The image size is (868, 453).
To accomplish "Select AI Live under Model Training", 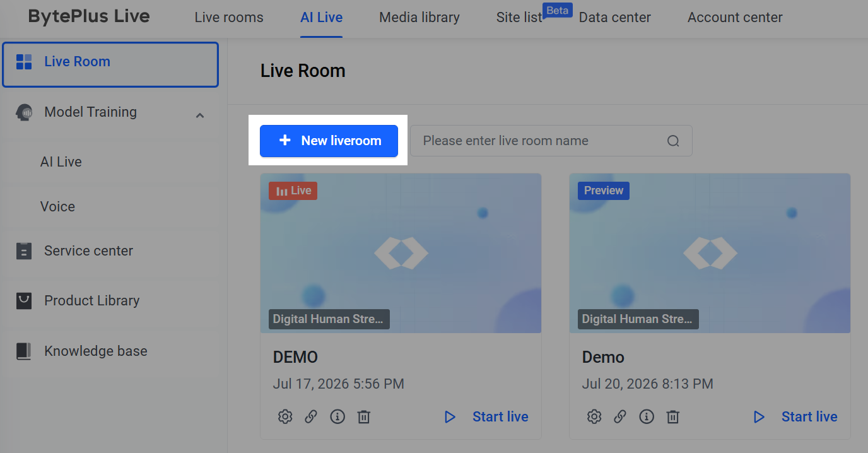I will pyautogui.click(x=61, y=162).
